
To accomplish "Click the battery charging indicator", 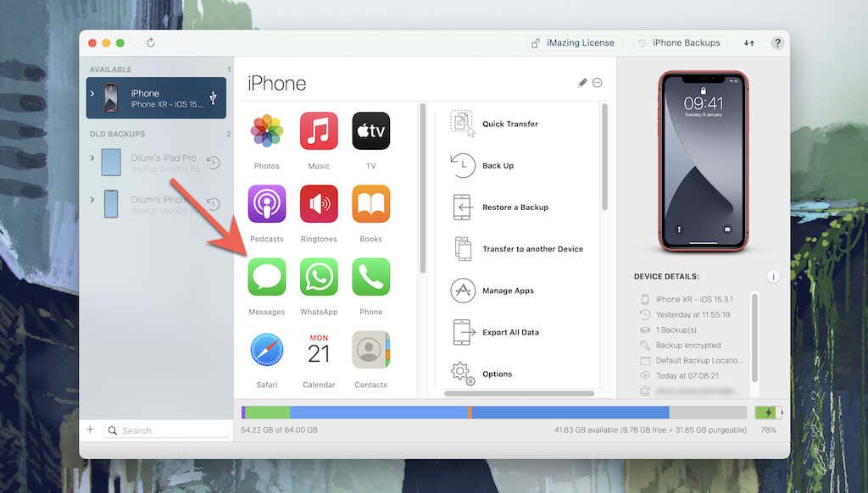I will (x=769, y=413).
